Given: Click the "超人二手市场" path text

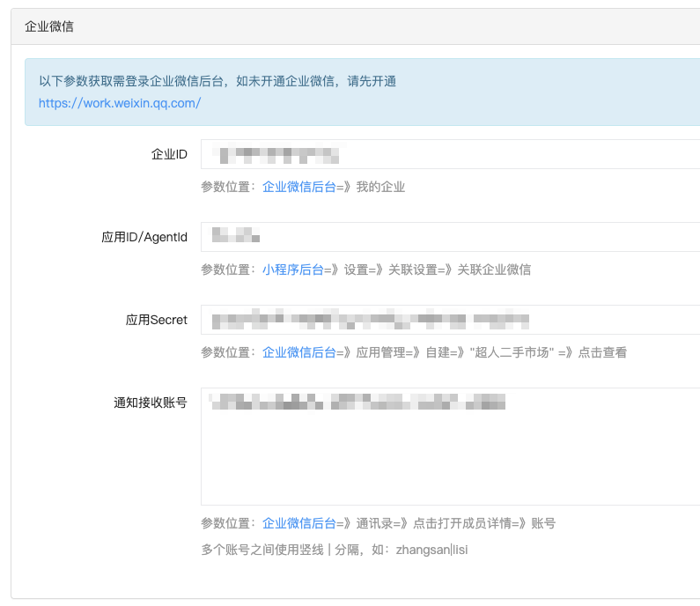Looking at the screenshot, I should [512, 352].
